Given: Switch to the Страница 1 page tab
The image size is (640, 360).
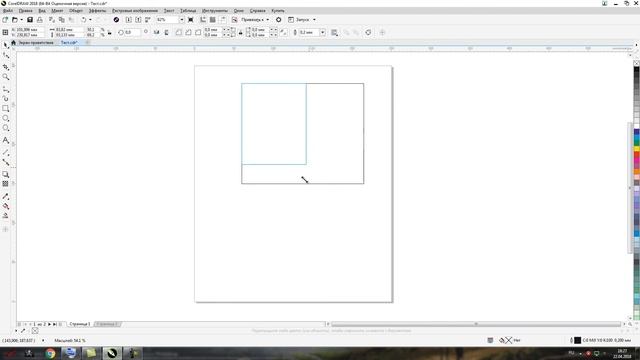Looking at the screenshot, I should 80,324.
